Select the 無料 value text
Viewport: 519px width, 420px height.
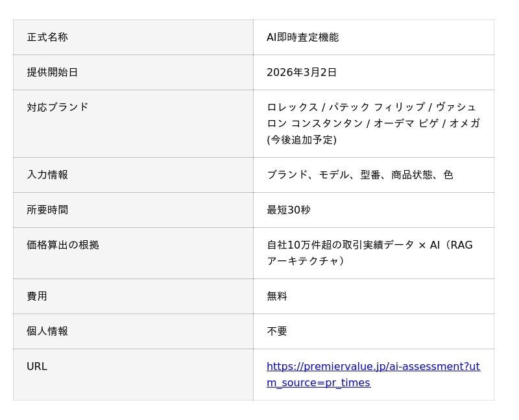tap(277, 297)
